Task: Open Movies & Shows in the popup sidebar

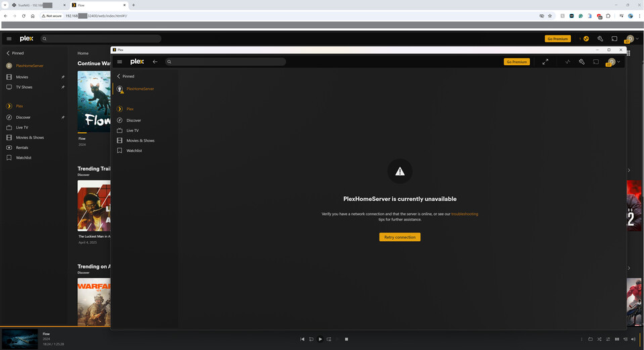Action: pyautogui.click(x=140, y=140)
